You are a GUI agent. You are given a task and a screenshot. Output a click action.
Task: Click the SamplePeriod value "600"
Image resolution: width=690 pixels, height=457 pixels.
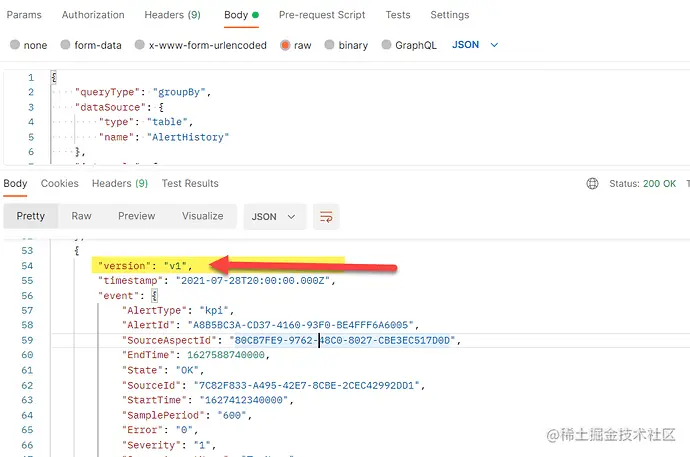[x=232, y=416]
